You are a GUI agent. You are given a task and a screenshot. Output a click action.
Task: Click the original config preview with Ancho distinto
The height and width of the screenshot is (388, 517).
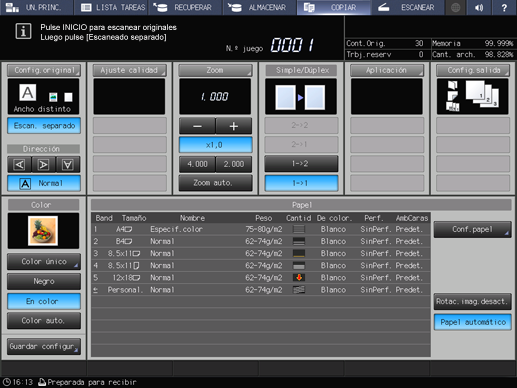(x=44, y=97)
